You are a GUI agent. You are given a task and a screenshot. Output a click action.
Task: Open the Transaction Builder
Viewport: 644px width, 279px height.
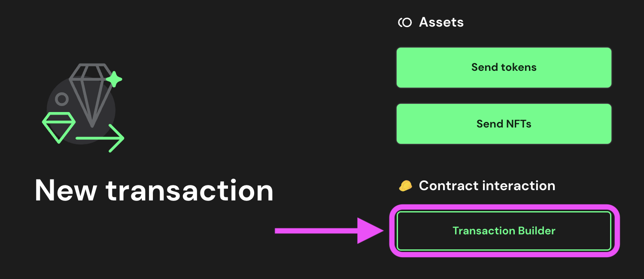(x=504, y=231)
